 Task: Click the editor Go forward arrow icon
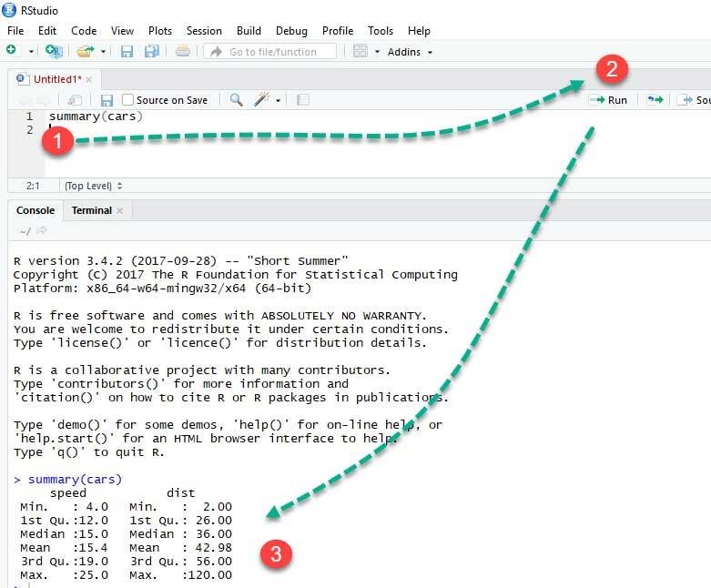pos(44,100)
